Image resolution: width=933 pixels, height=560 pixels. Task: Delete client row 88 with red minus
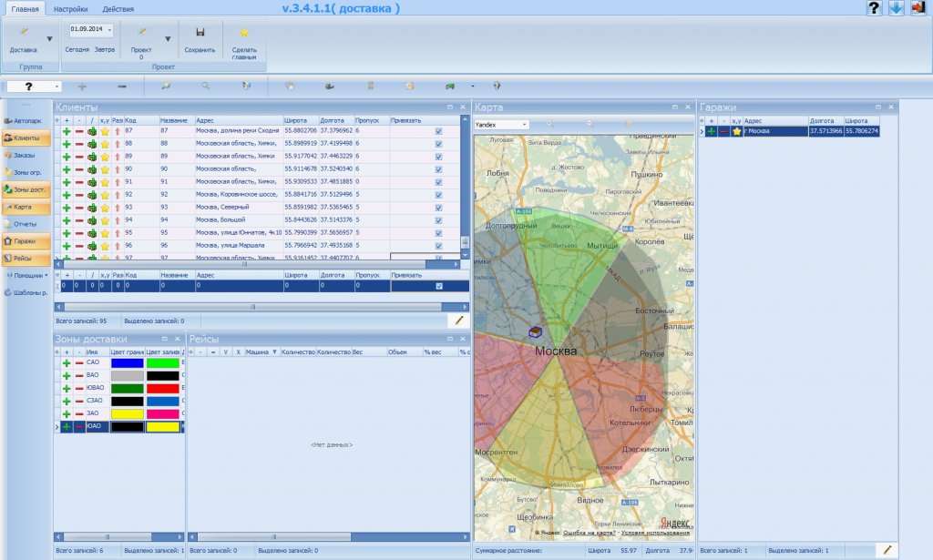click(79, 144)
